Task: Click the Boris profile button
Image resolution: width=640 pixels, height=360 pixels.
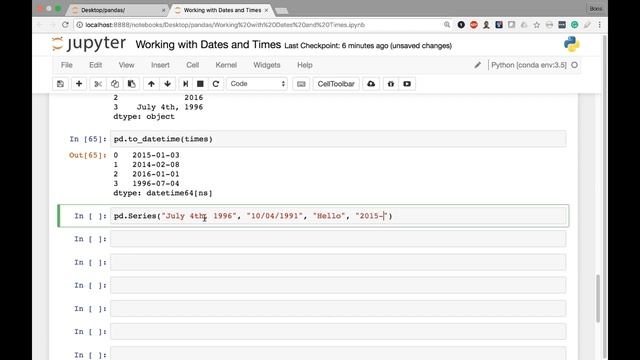Action: click(x=596, y=9)
